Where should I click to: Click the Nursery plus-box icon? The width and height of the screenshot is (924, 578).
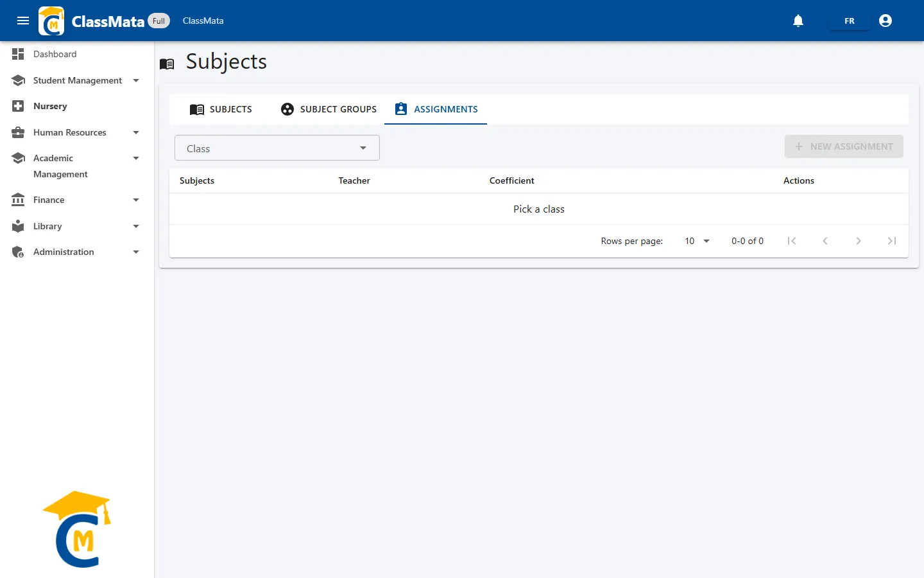click(18, 106)
